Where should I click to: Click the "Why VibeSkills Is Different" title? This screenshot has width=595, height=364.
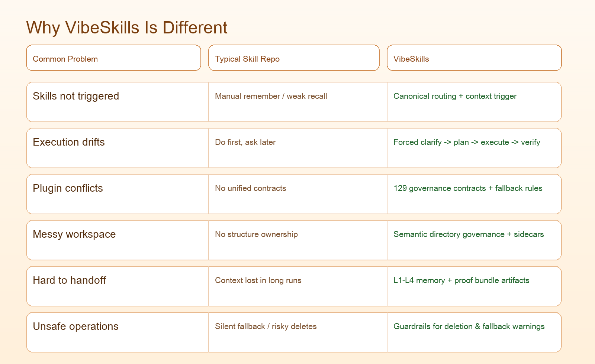[126, 28]
